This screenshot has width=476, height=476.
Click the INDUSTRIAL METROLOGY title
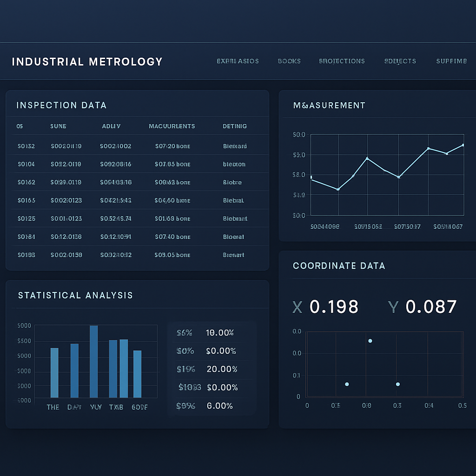tap(87, 62)
